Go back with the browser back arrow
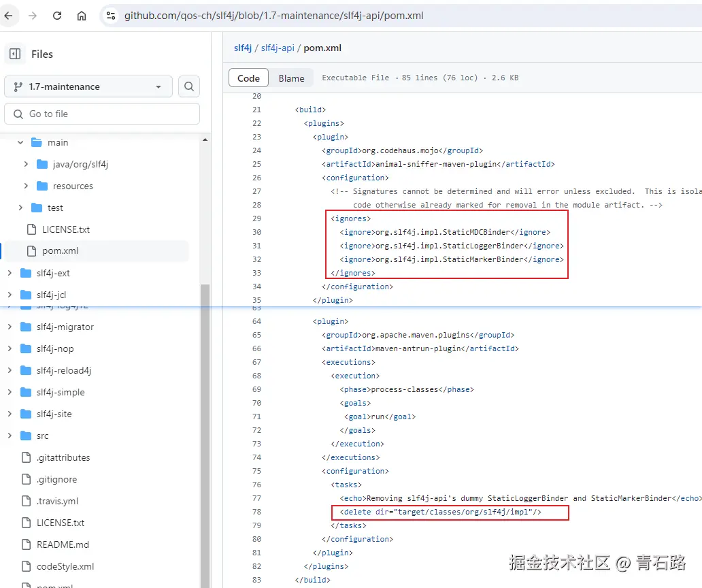The width and height of the screenshot is (702, 588). [x=9, y=16]
